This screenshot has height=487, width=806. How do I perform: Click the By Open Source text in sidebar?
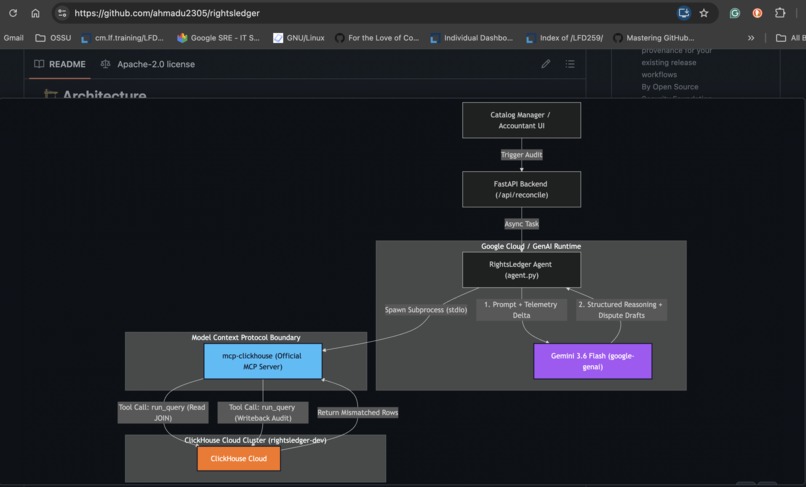coord(669,86)
